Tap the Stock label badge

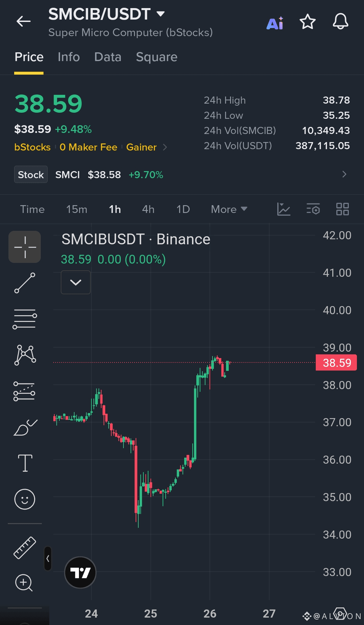click(x=31, y=174)
